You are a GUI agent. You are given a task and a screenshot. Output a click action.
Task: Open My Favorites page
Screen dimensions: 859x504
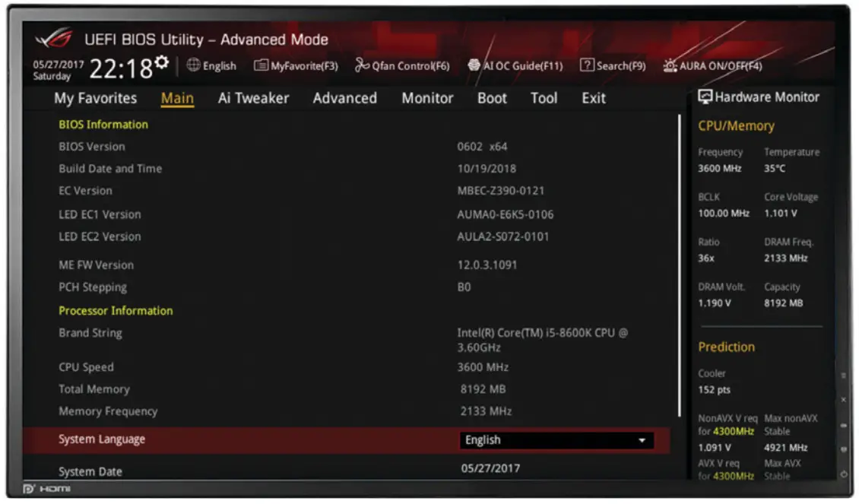coord(97,98)
